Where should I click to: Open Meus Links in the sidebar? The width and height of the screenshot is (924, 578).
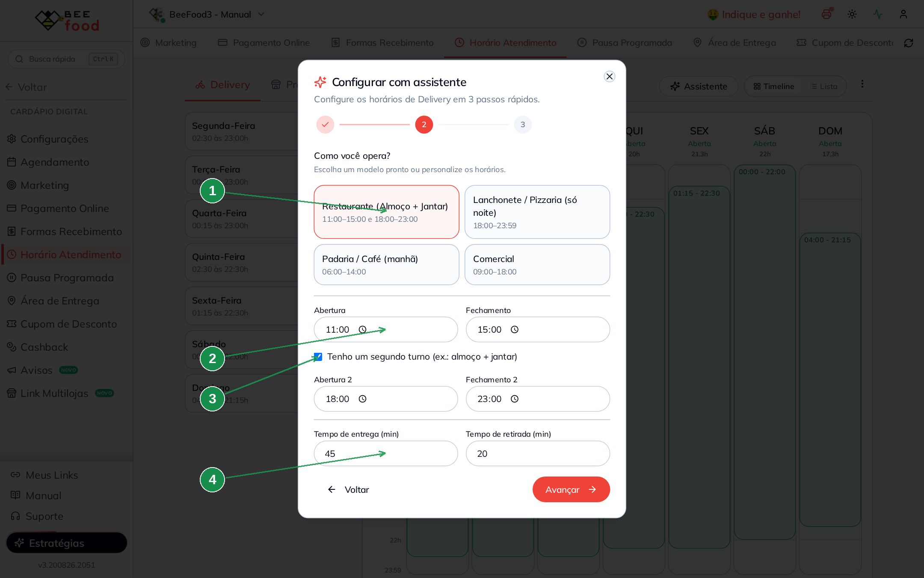(x=44, y=475)
